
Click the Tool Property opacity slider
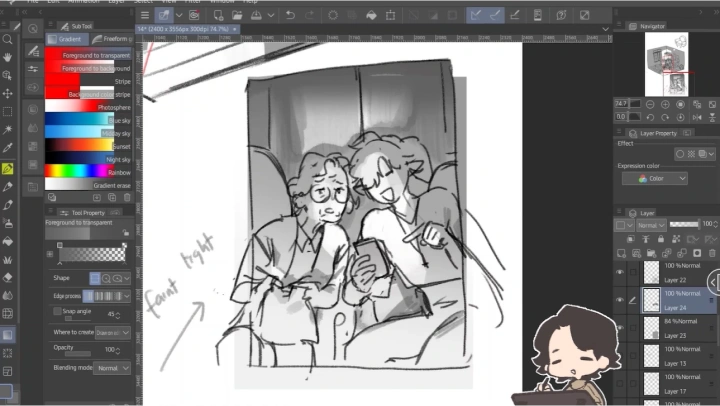pyautogui.click(x=78, y=354)
